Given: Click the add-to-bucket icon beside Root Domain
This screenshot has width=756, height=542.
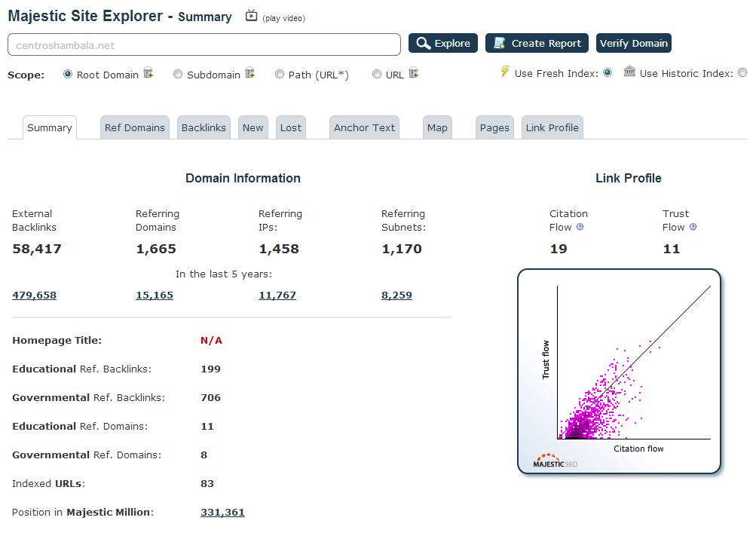Looking at the screenshot, I should [148, 73].
